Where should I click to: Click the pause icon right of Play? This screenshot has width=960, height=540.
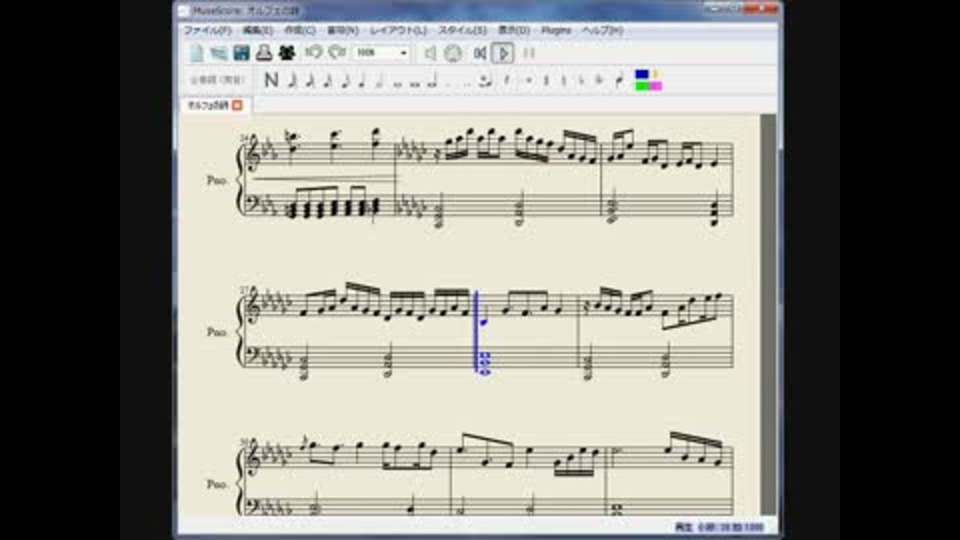click(529, 53)
